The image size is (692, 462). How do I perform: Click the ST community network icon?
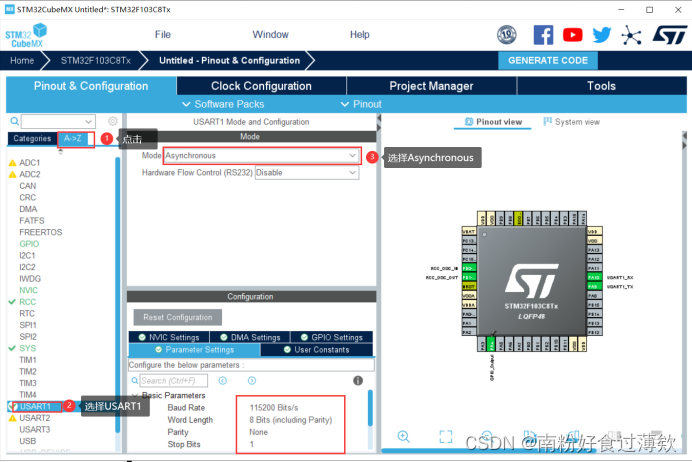coord(631,35)
